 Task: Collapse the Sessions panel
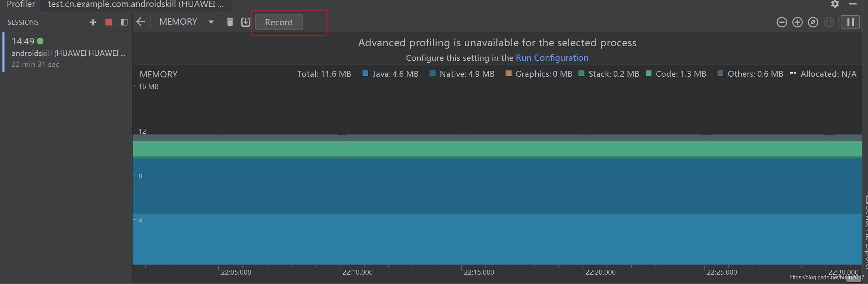(x=124, y=22)
